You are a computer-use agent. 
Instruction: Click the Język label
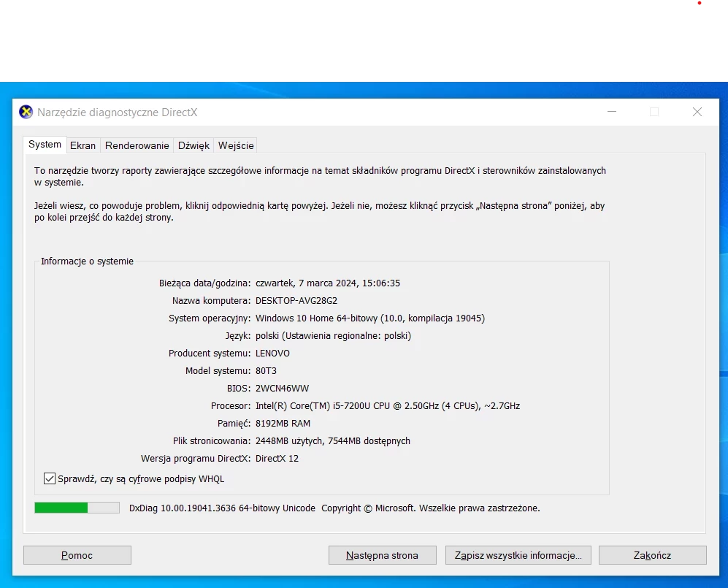[238, 336]
